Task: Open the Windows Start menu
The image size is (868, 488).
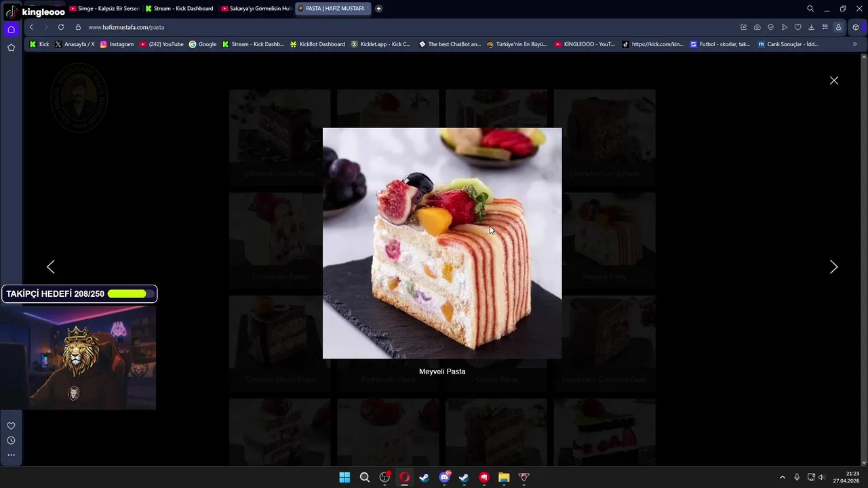Action: tap(344, 477)
